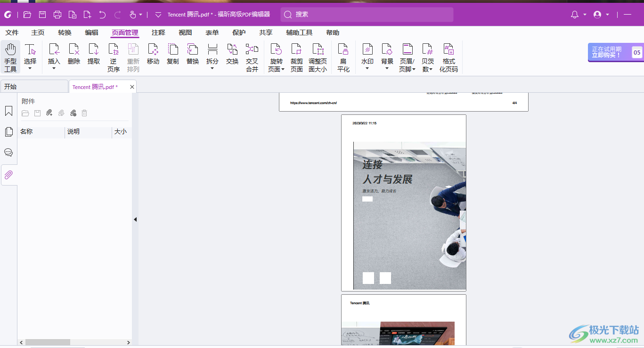The width and height of the screenshot is (644, 348).
Task: Switch to the 注释 comment tab
Action: pyautogui.click(x=158, y=32)
